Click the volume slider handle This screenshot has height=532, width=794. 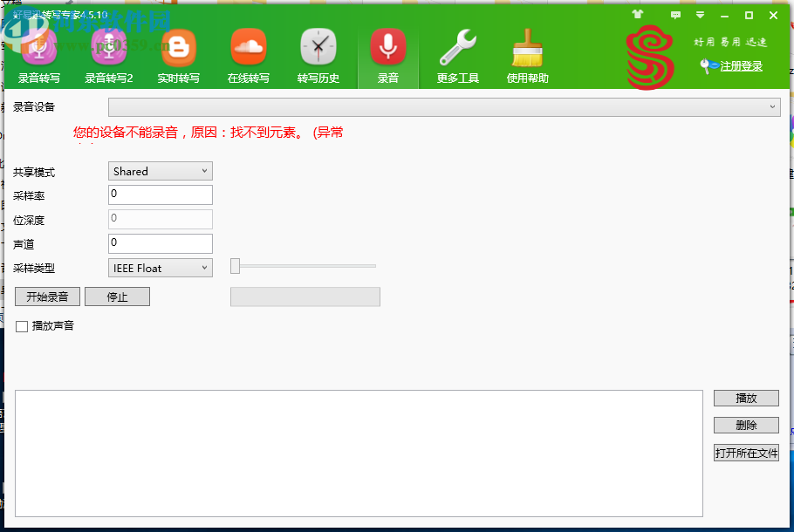pos(235,266)
